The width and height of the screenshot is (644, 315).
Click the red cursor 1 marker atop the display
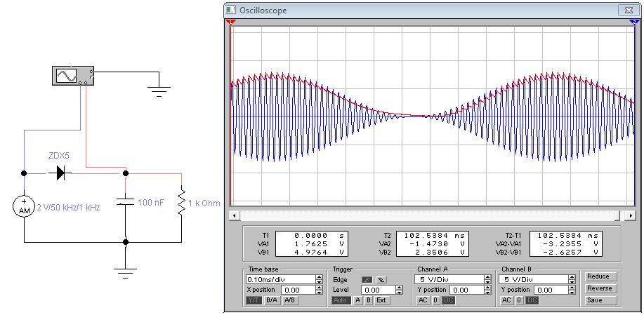click(231, 22)
